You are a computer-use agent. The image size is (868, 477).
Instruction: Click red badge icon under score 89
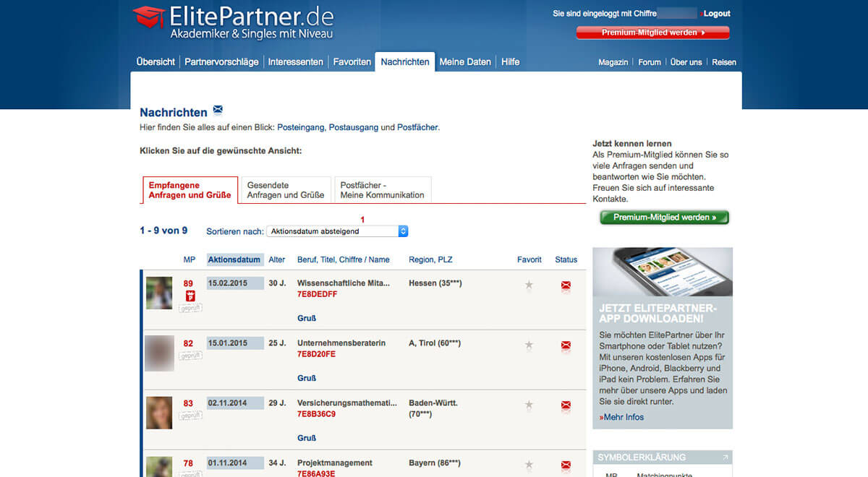[190, 296]
